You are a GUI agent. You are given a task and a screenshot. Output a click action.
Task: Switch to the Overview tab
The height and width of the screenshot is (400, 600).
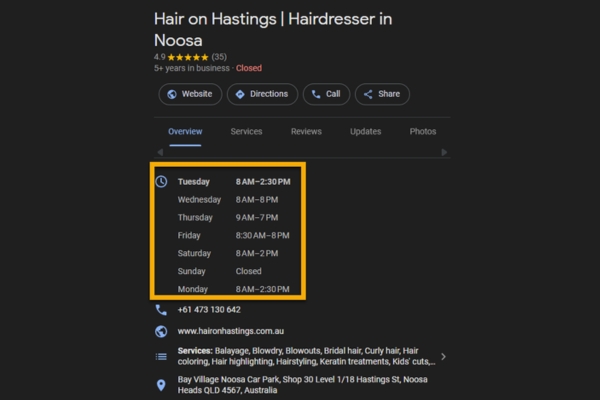click(185, 132)
